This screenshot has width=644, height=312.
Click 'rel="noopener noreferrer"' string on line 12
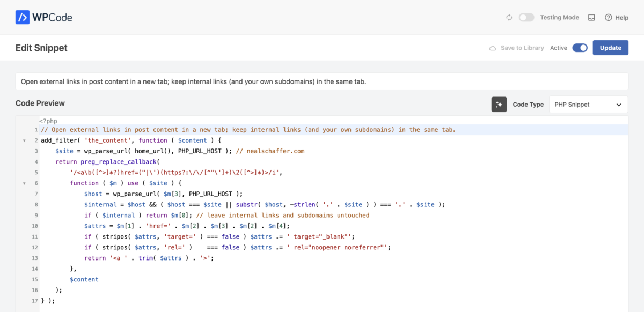click(x=336, y=247)
